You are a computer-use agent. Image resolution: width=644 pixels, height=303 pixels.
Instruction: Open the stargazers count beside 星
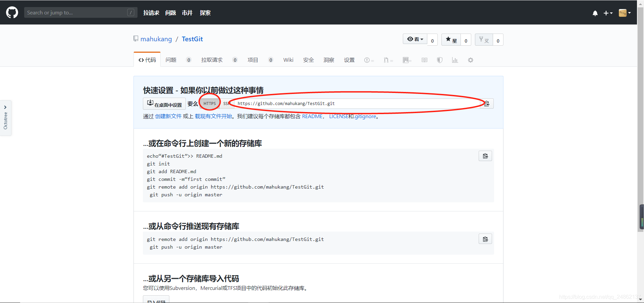point(466,40)
